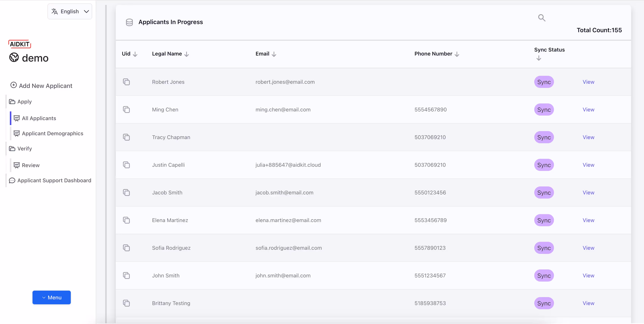
Task: Expand the blue Menu button
Action: click(51, 297)
